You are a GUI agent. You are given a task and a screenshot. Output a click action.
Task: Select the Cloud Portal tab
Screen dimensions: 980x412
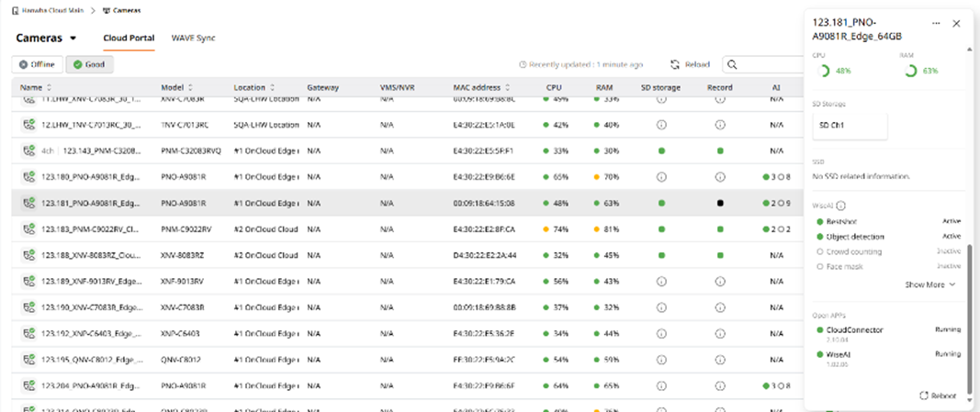128,39
